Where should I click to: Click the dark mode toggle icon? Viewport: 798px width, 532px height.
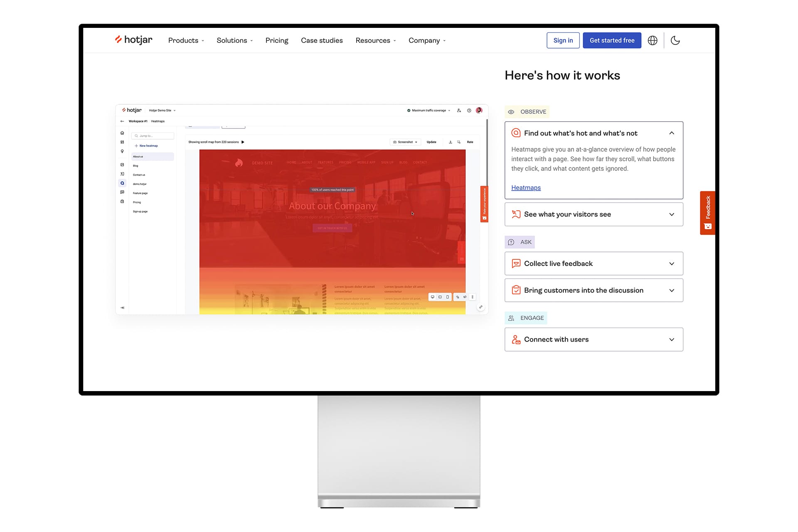tap(675, 40)
